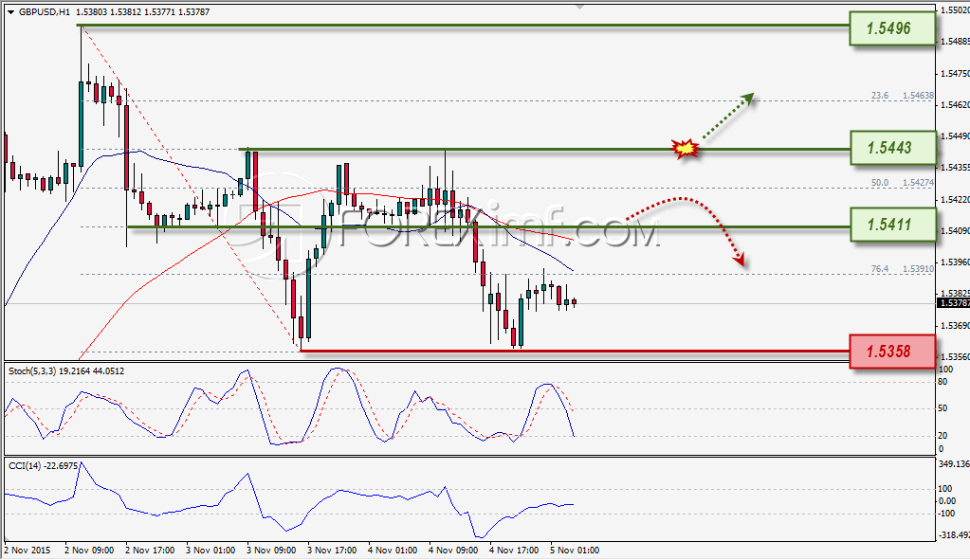The width and height of the screenshot is (970, 560).
Task: Click the 80 level on Stochastic scale
Action: (x=943, y=382)
